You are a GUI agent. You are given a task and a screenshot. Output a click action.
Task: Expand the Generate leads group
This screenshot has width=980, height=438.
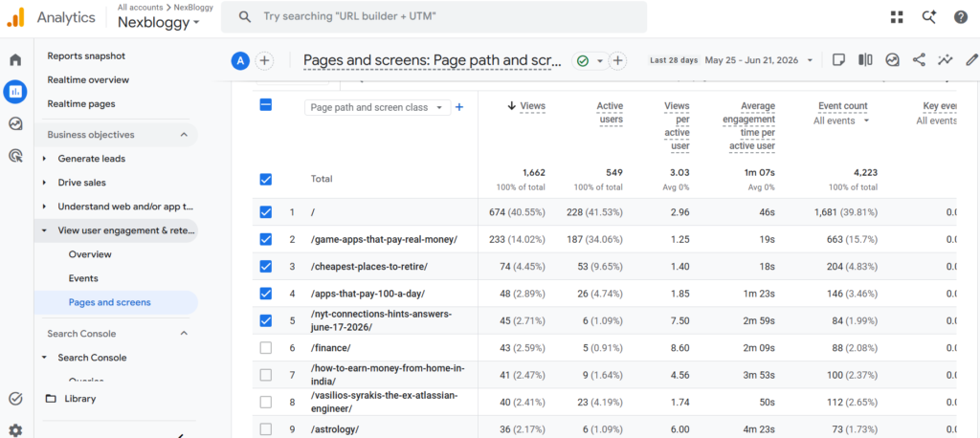(x=44, y=159)
